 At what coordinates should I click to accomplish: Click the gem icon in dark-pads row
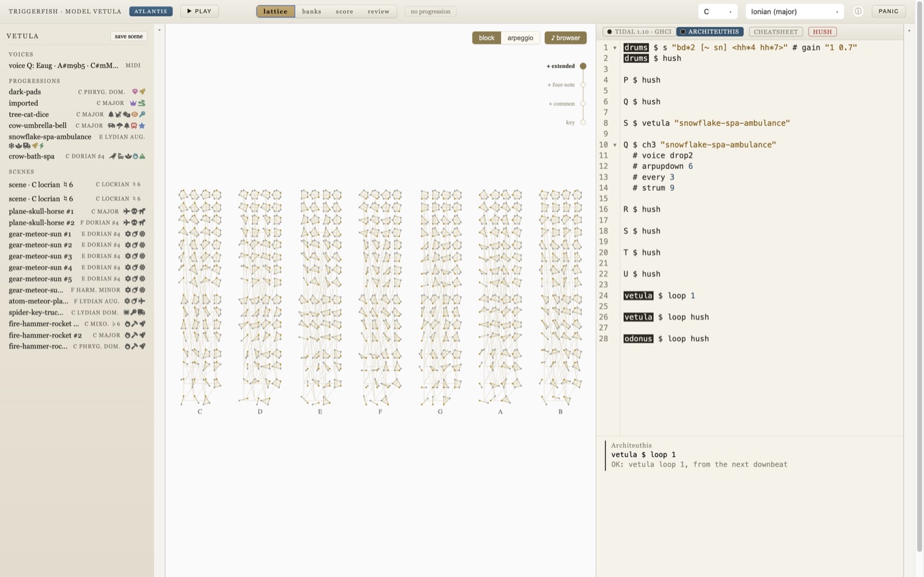click(135, 92)
